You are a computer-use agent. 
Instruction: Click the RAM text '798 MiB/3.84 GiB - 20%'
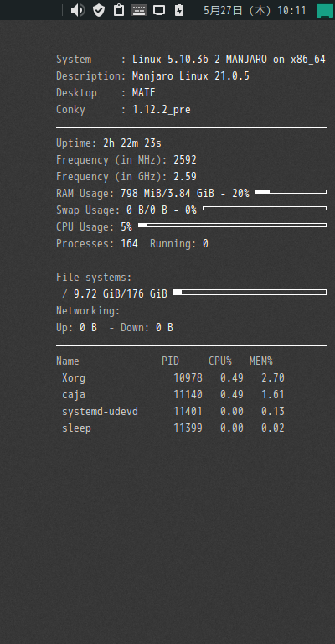(x=185, y=194)
